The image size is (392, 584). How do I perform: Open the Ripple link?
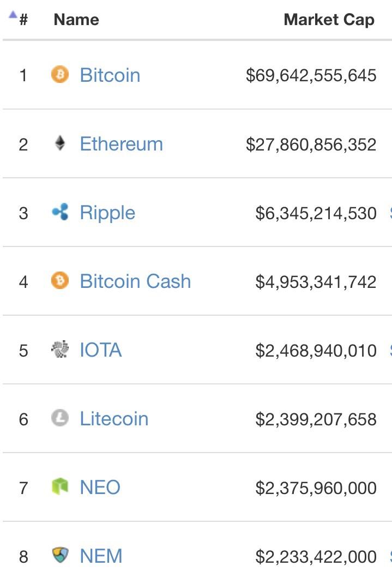pos(107,212)
